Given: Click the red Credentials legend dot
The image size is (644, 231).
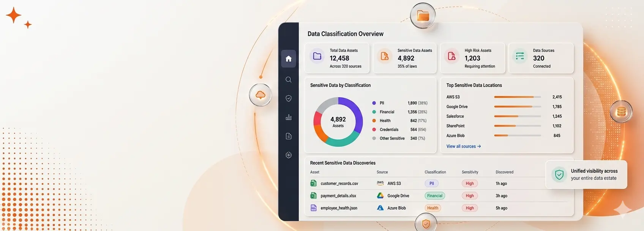Looking at the screenshot, I should [x=374, y=130].
